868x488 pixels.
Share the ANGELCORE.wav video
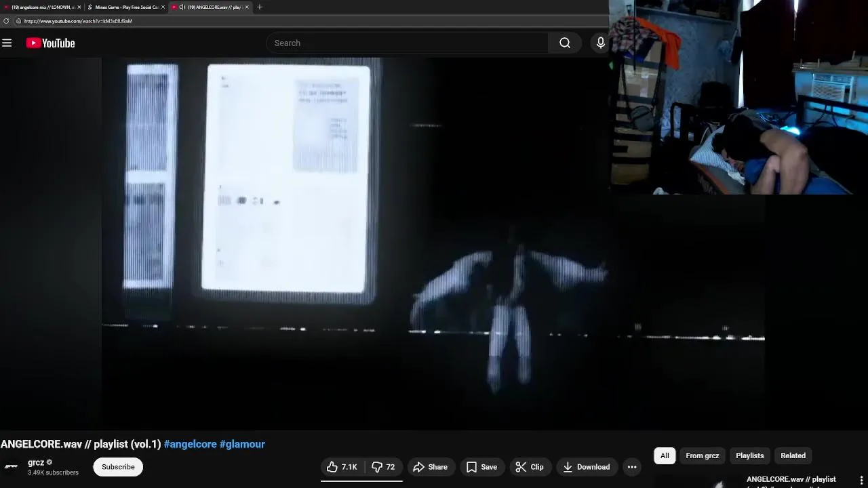point(430,467)
